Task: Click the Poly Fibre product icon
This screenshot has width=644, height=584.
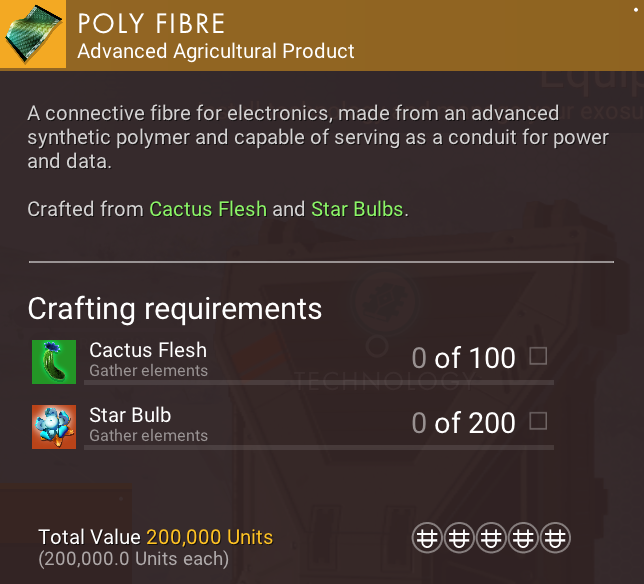Action: click(x=32, y=34)
